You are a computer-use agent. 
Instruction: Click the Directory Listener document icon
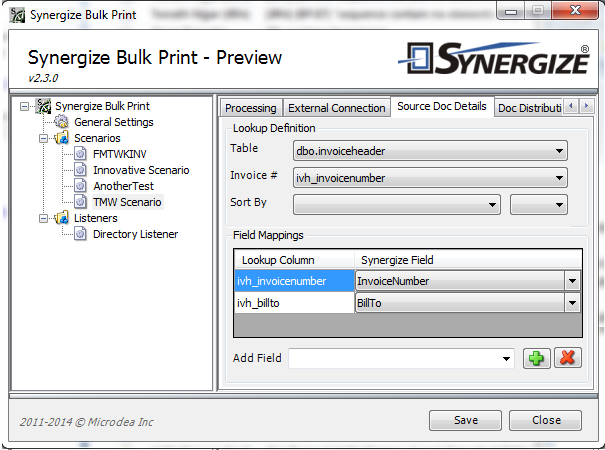(x=80, y=234)
